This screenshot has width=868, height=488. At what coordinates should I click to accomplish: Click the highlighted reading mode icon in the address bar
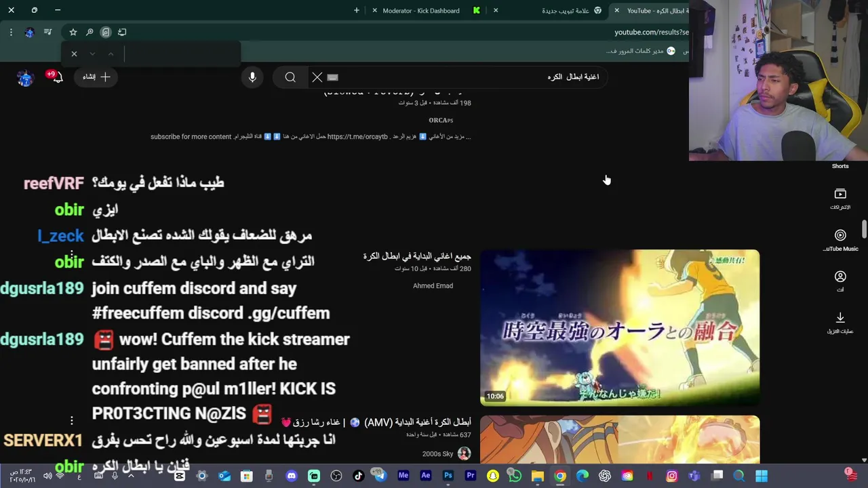click(x=106, y=32)
